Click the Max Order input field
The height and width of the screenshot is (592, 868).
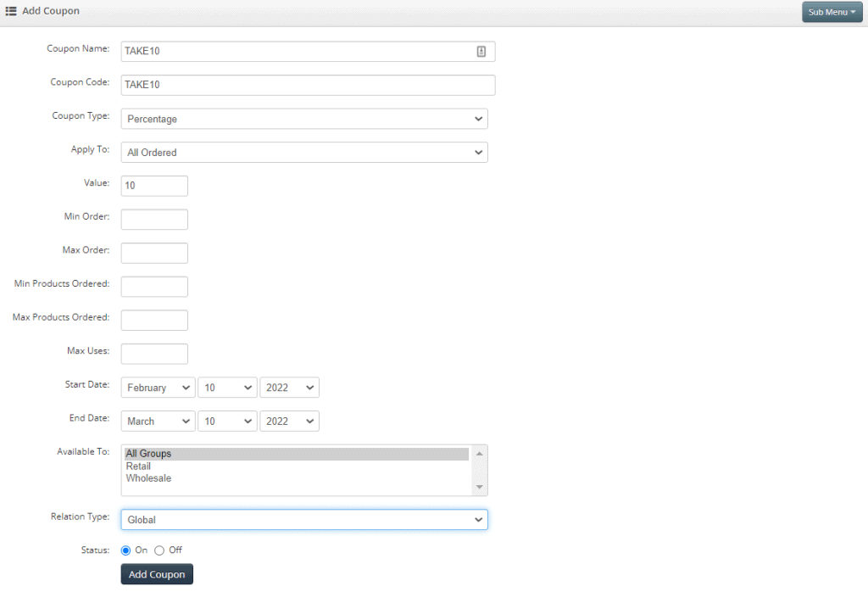pyautogui.click(x=154, y=253)
